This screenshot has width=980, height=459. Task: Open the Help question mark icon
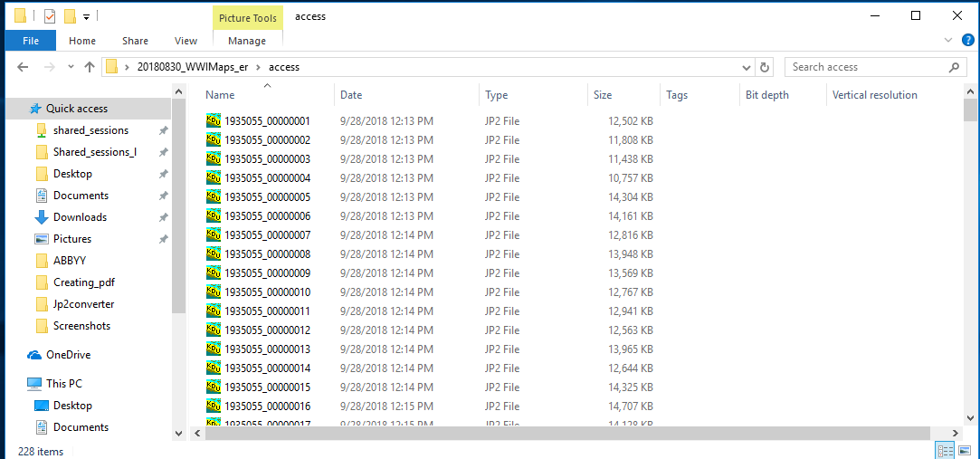tap(967, 40)
